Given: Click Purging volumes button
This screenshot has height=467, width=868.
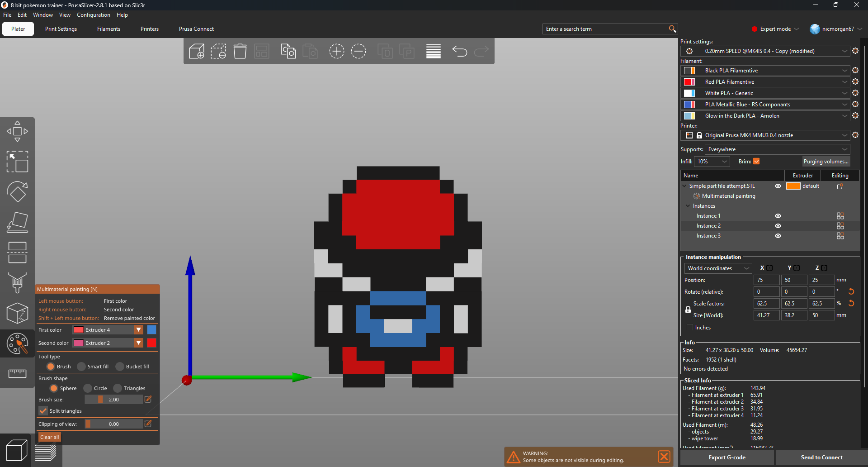Looking at the screenshot, I should (x=826, y=162).
